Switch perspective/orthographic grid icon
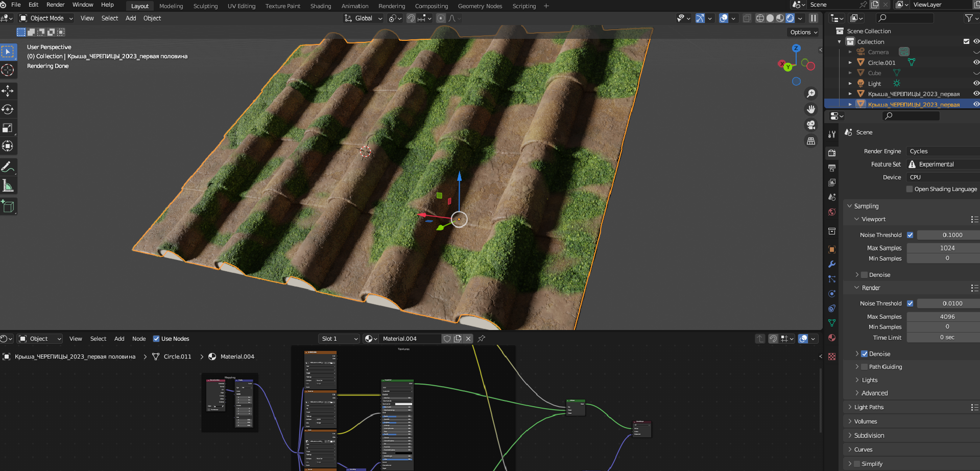Screen dimensions: 980x471 coord(810,141)
